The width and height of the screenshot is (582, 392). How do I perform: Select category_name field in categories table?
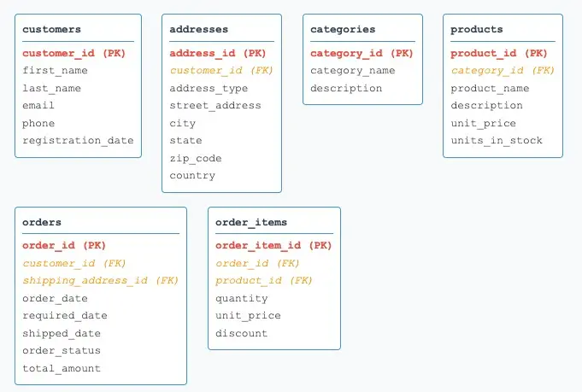(352, 70)
